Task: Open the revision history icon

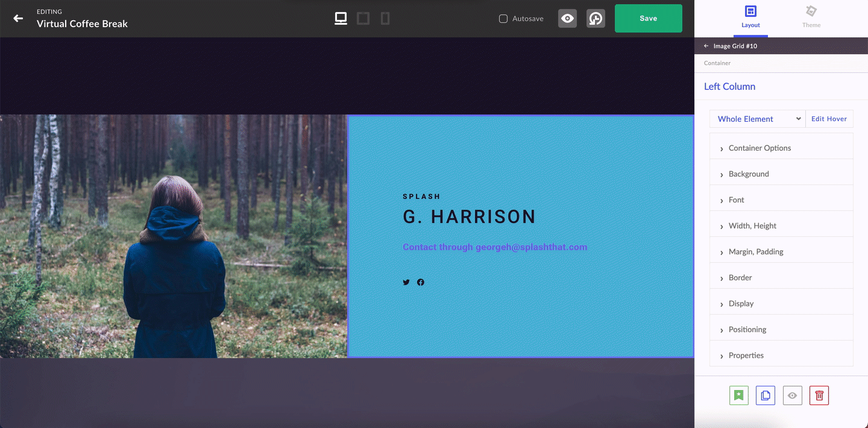Action: coord(596,19)
